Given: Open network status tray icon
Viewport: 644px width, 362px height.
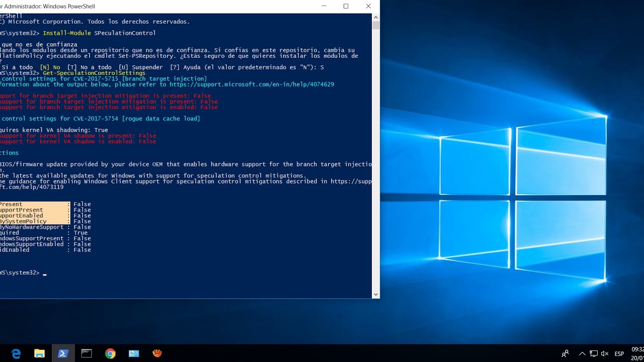Looking at the screenshot, I should click(594, 353).
